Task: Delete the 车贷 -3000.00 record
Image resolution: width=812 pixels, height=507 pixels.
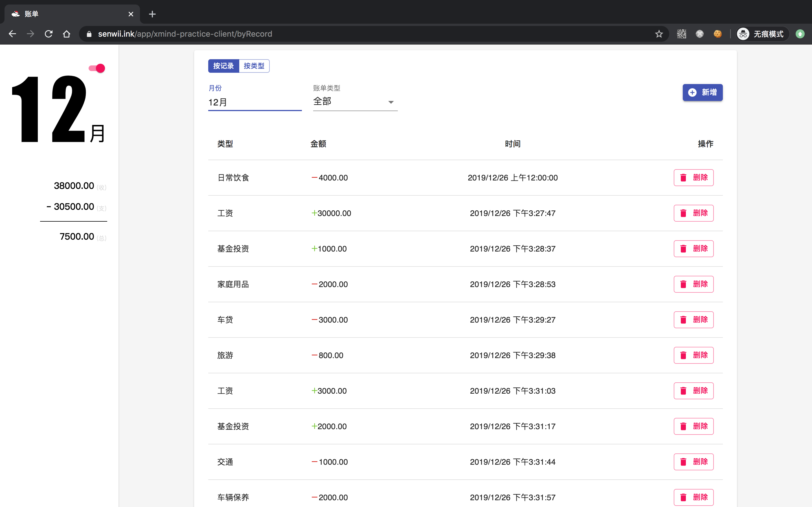Action: coord(693,320)
